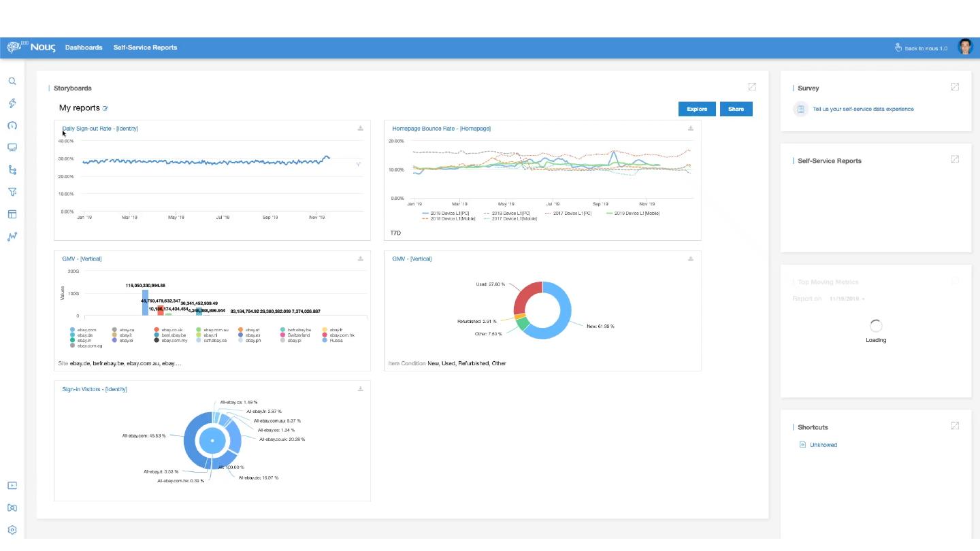Toggle Switzerland legend entry in GMV bar chart

coord(297,335)
